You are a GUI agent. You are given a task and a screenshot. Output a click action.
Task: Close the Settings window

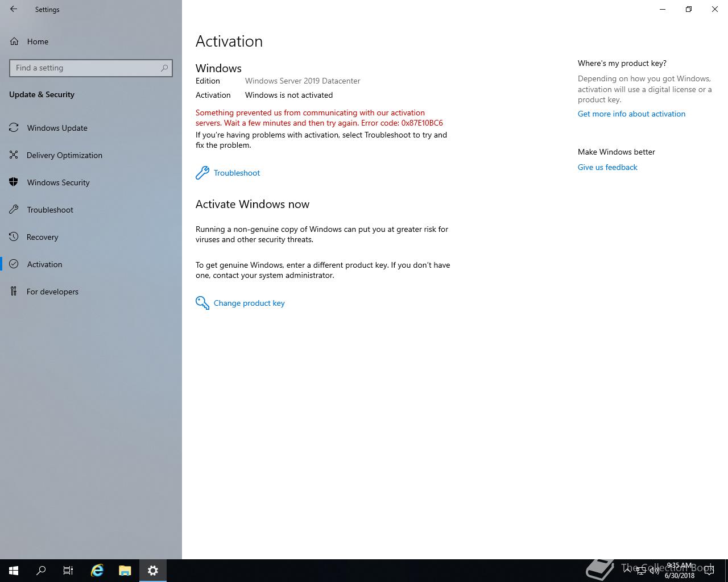point(715,9)
